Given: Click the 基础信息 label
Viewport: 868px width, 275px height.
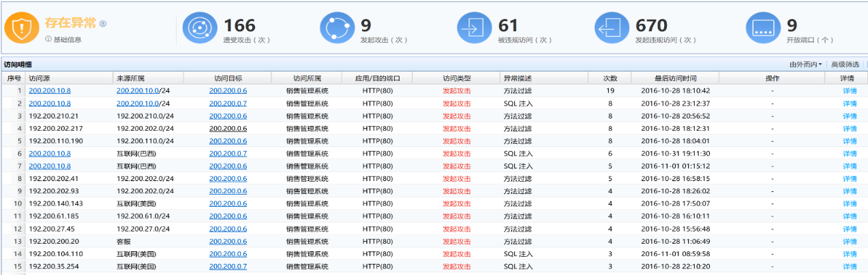Looking at the screenshot, I should click(67, 39).
